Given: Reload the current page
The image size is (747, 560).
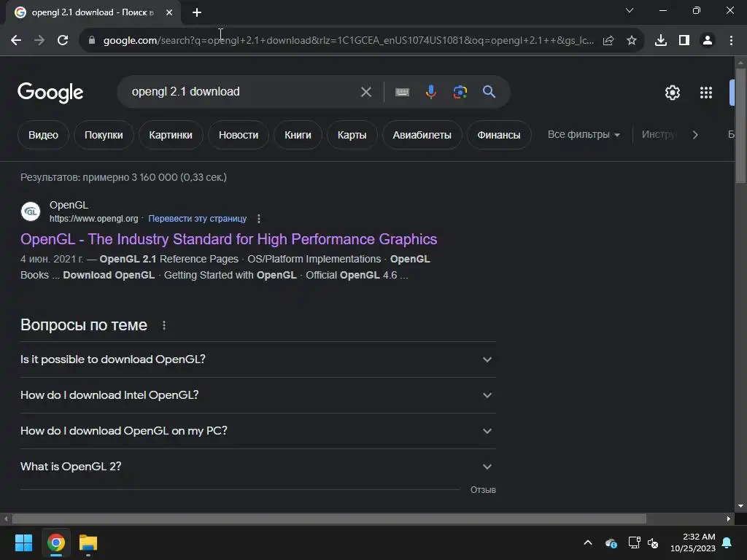Looking at the screenshot, I should click(x=63, y=41).
